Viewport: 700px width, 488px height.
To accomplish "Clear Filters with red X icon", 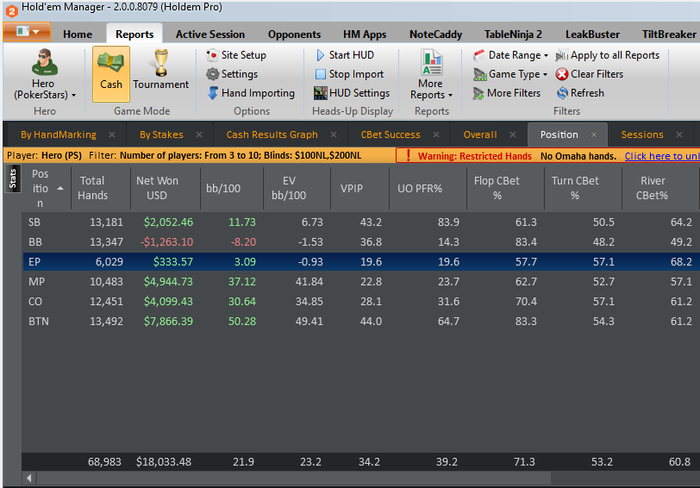I will 589,74.
